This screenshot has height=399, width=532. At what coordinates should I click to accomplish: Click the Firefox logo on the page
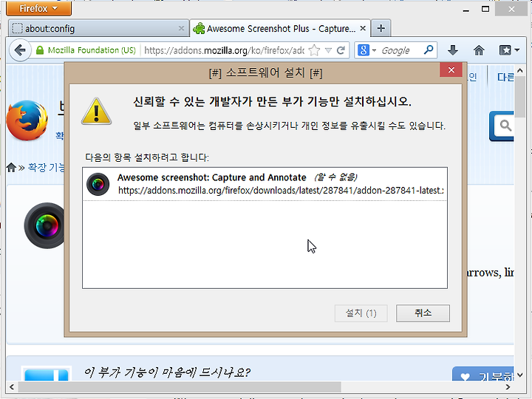pos(27,120)
